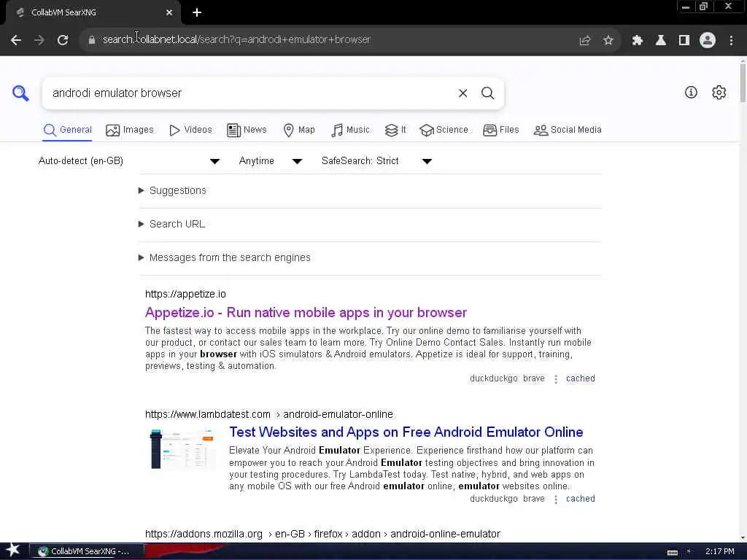Open the About info icon
Screen dimensions: 747x560
coord(691,93)
